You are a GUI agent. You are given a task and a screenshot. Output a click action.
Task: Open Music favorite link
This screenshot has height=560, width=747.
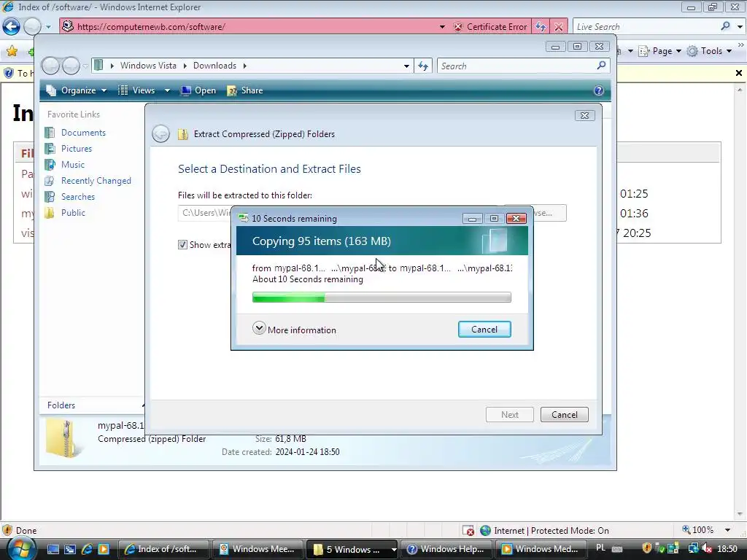click(72, 164)
